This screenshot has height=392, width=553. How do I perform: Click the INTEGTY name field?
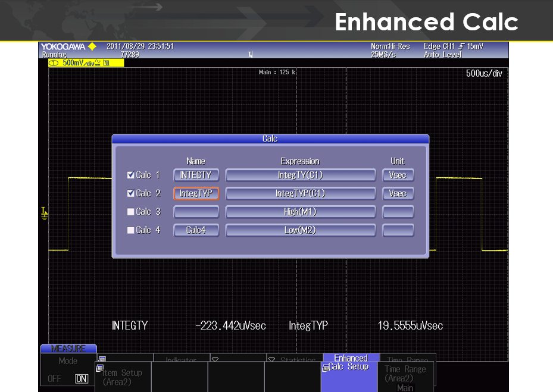196,175
